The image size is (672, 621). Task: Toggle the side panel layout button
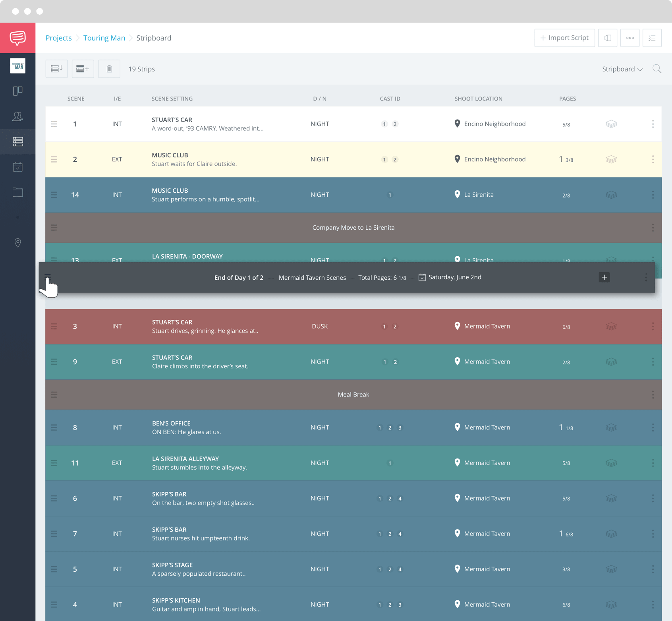point(607,38)
